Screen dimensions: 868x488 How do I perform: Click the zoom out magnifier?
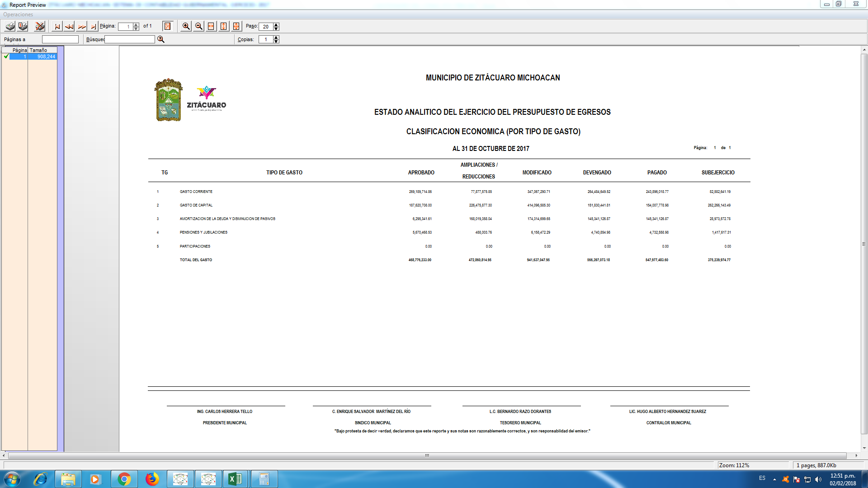tap(198, 26)
